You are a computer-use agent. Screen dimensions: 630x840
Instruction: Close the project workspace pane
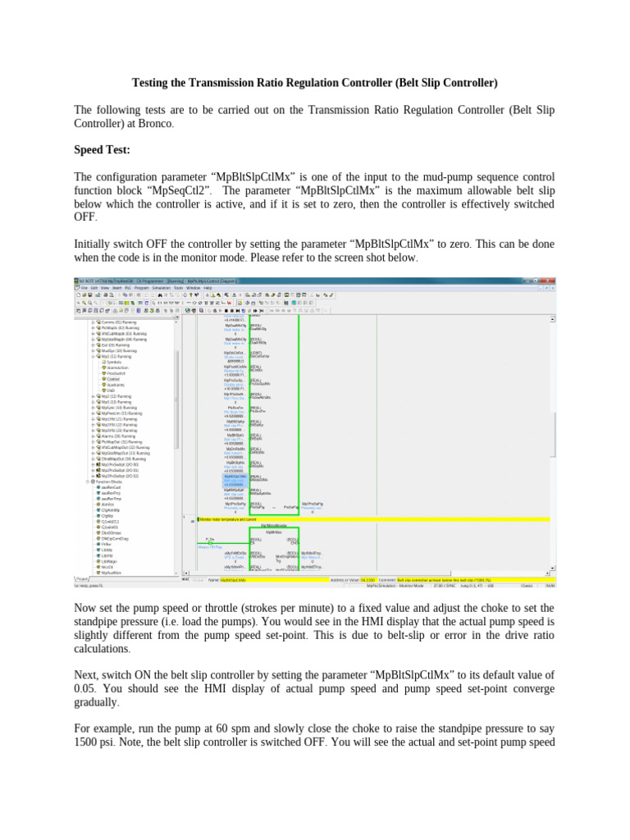pyautogui.click(x=178, y=317)
